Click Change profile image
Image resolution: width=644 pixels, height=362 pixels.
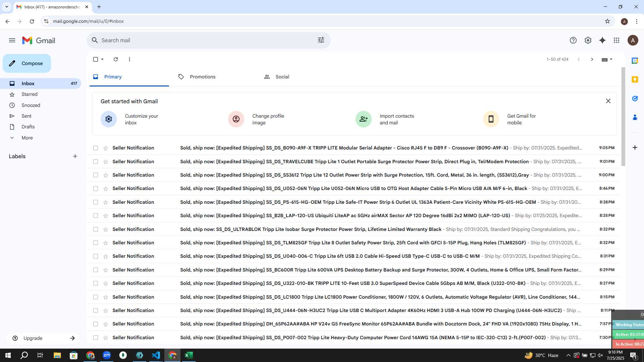[x=257, y=119]
